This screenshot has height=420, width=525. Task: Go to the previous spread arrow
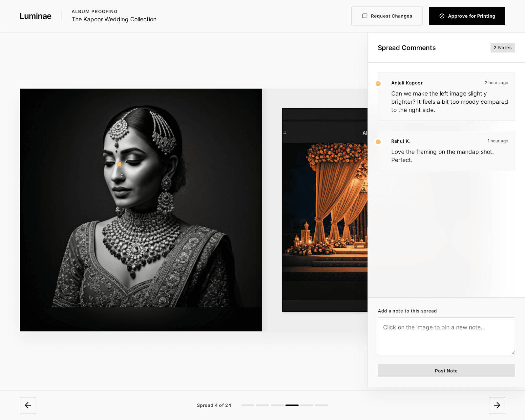click(x=28, y=405)
